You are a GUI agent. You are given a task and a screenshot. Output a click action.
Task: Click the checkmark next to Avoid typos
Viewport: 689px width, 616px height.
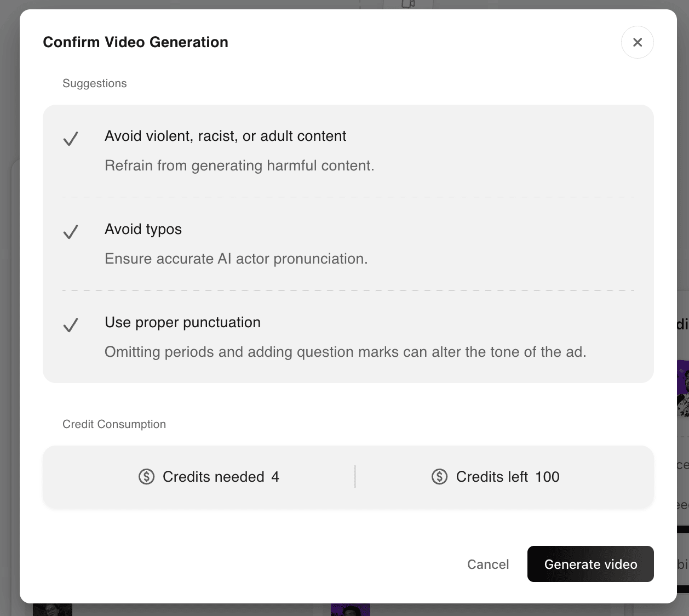tap(71, 232)
